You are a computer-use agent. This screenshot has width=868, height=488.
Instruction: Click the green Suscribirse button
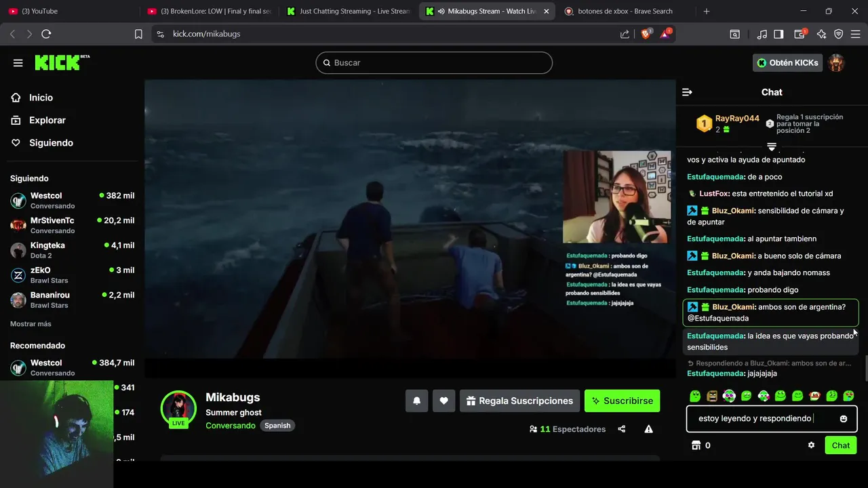[x=622, y=401]
